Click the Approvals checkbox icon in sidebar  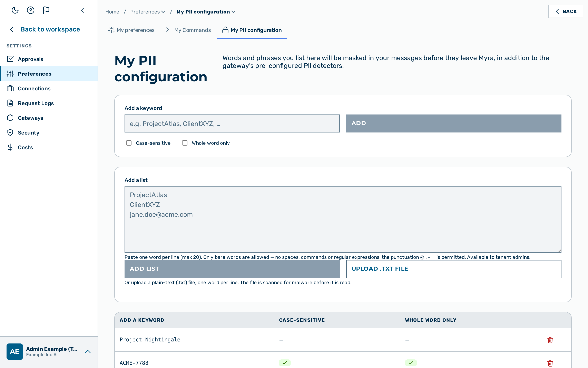(10, 59)
